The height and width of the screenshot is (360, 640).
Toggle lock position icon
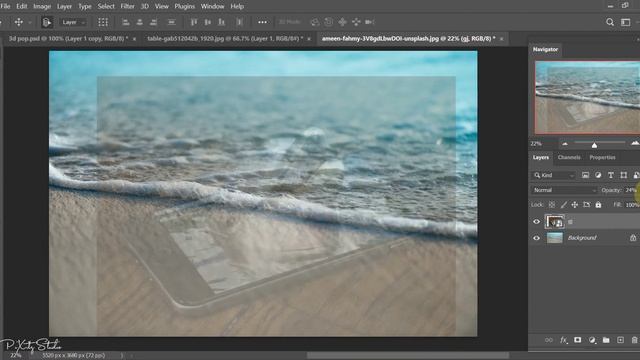coord(575,205)
